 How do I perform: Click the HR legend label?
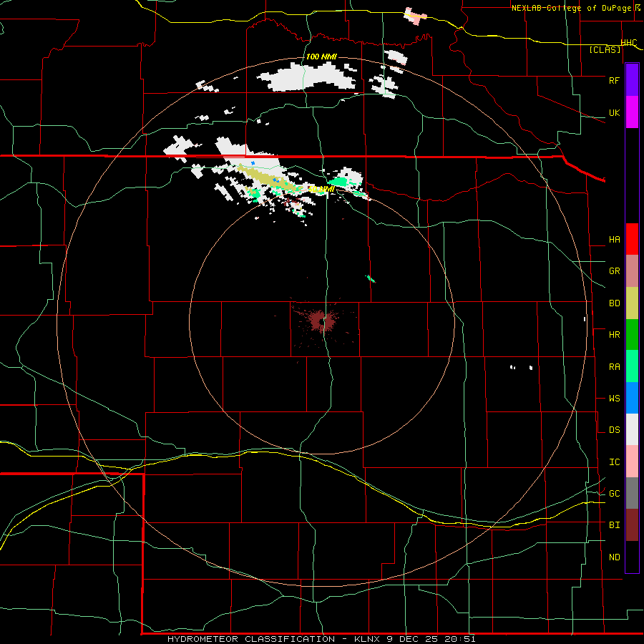click(614, 335)
